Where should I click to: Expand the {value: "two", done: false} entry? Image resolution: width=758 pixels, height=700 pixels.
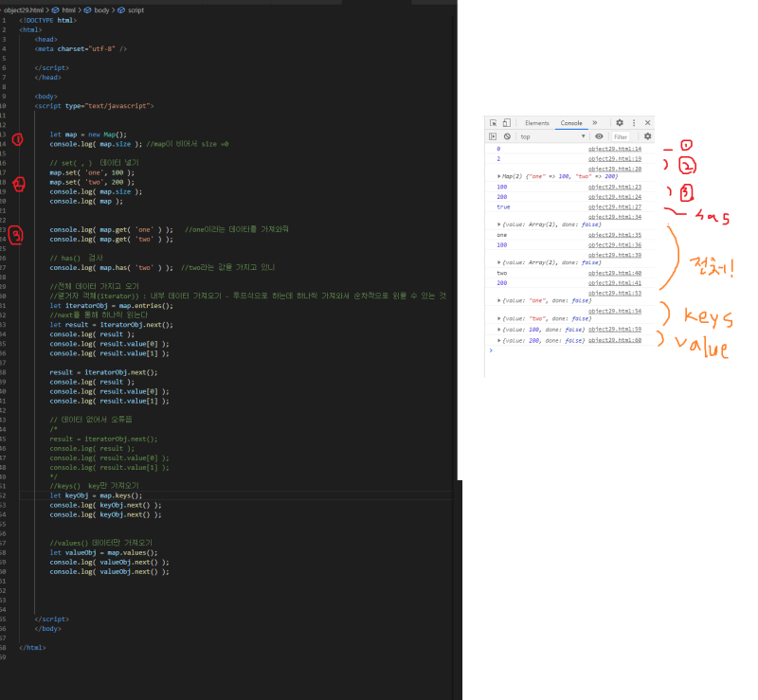(x=499, y=318)
